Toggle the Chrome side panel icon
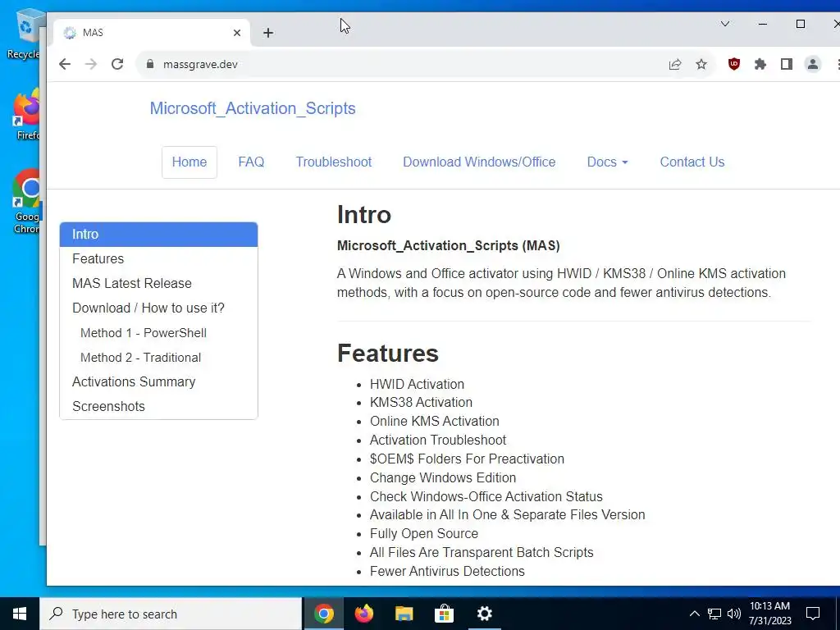This screenshot has width=840, height=630. point(787,64)
